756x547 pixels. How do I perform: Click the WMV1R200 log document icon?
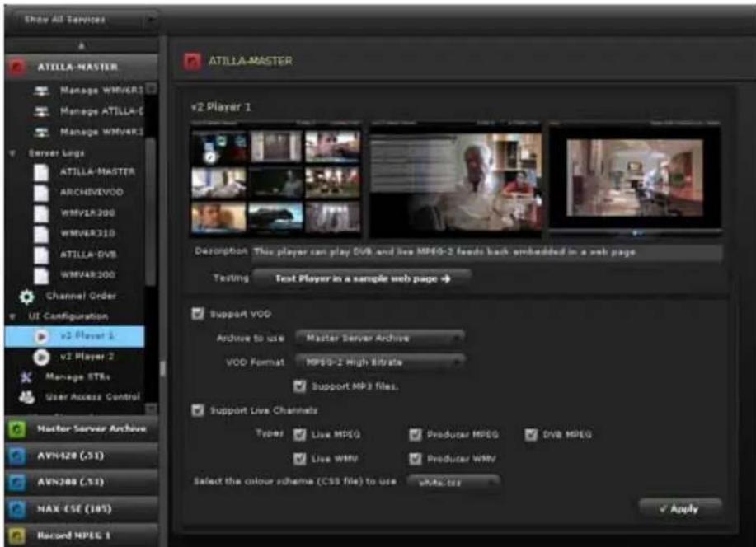pyautogui.click(x=41, y=213)
